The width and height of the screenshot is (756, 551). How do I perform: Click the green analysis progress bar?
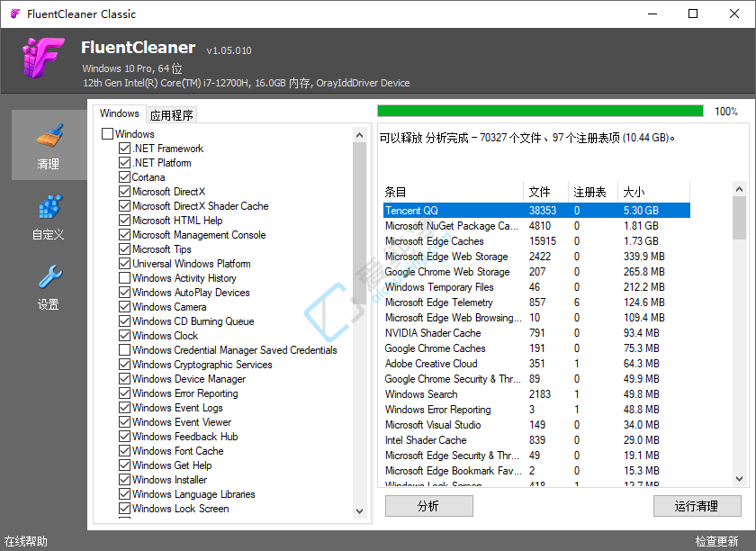click(x=540, y=111)
